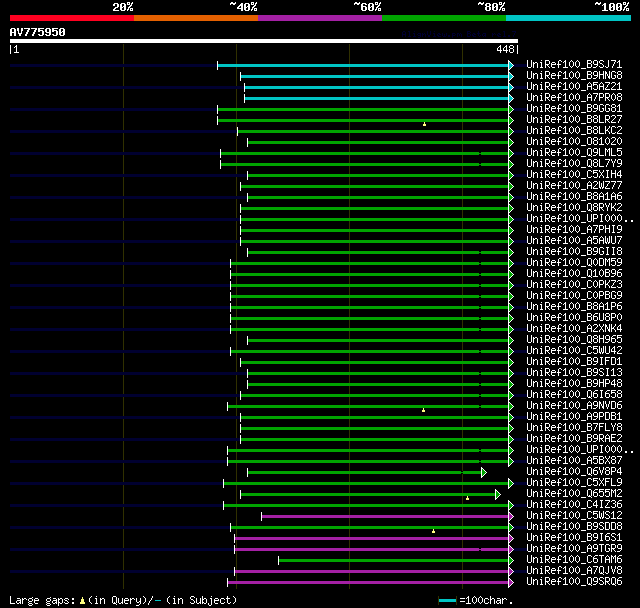Screen dimensions: 640x608
Task: Click the UniRef100_A2WZ77 label
Action: point(574,186)
